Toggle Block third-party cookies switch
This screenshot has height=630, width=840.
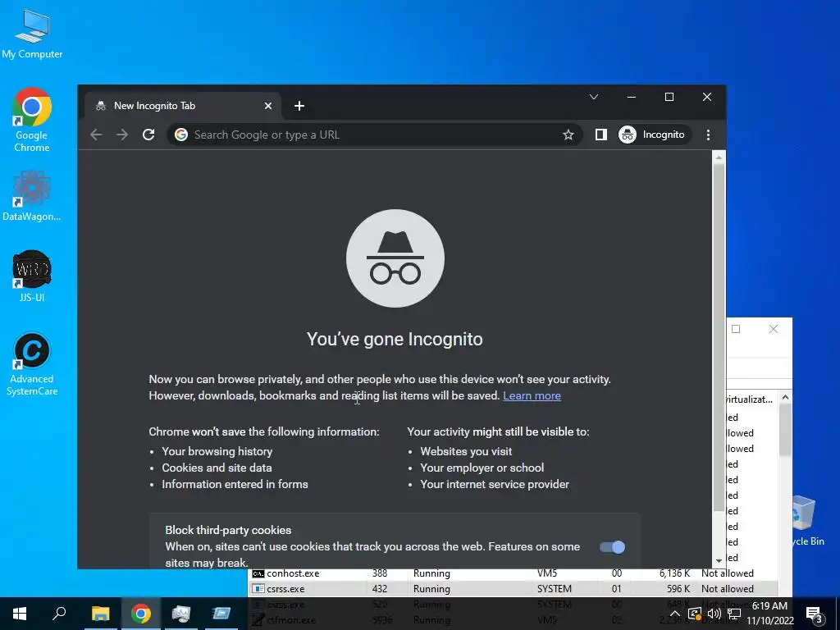point(612,547)
